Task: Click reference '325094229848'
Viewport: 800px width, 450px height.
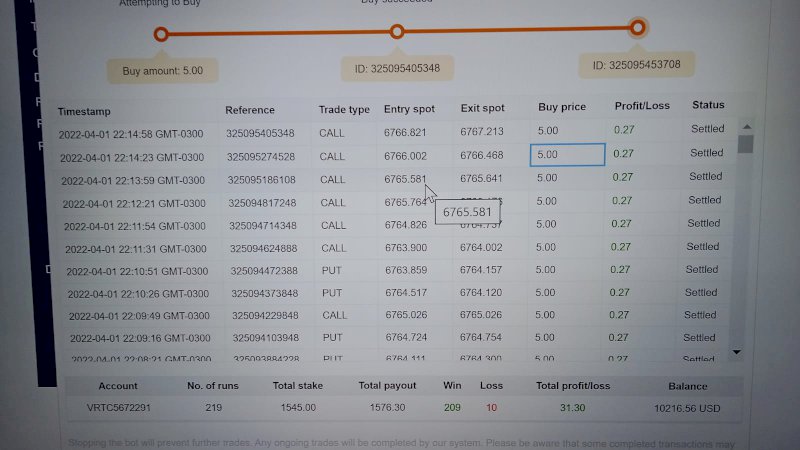Action: (265, 316)
